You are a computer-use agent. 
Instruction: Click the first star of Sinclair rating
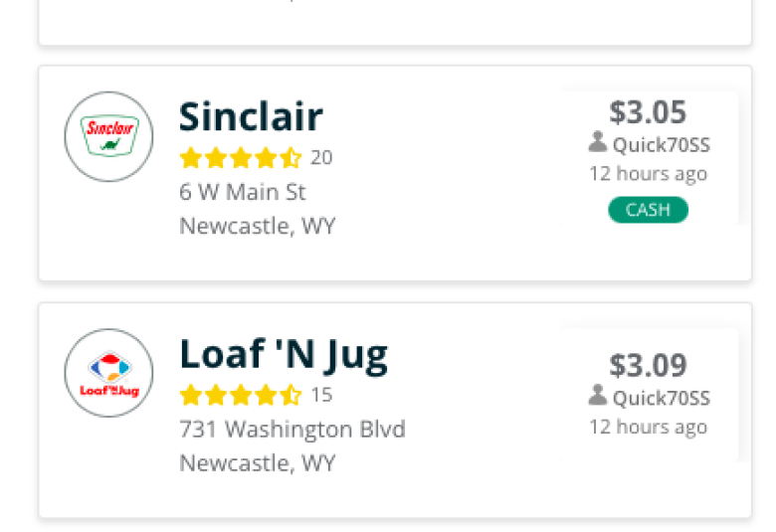[x=191, y=158]
